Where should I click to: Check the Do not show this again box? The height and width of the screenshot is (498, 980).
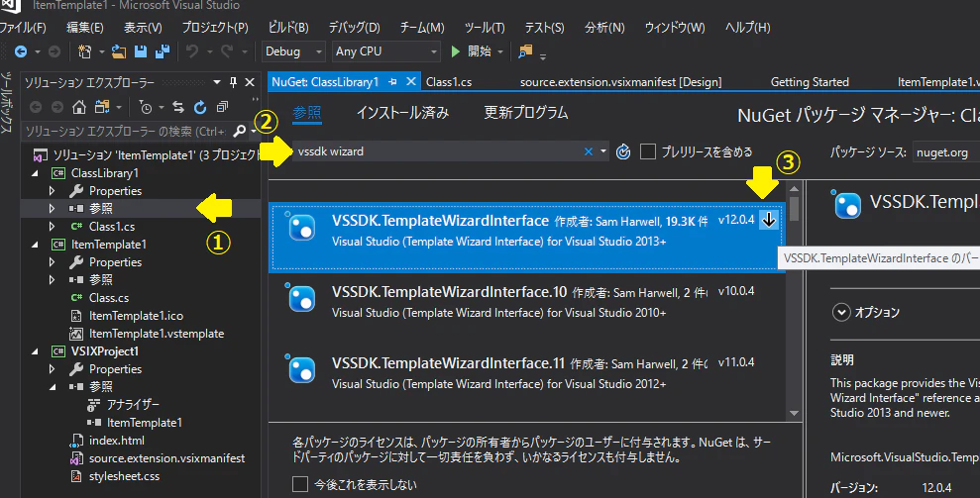300,484
